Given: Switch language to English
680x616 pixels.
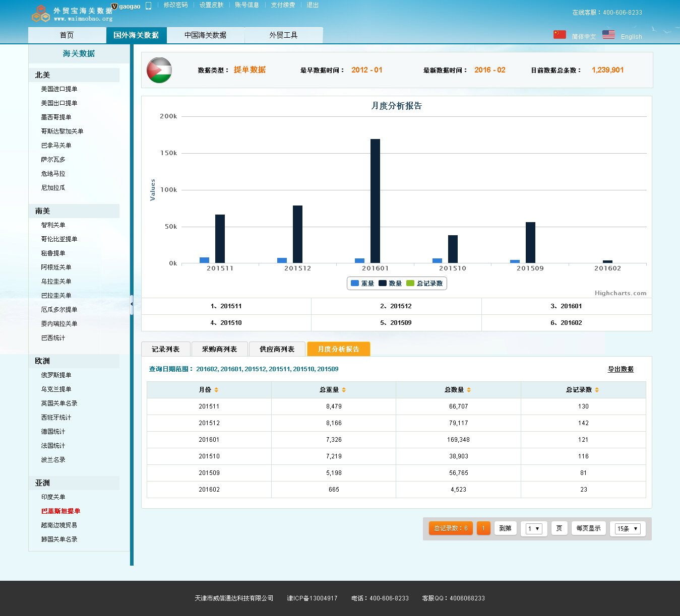Looking at the screenshot, I should pyautogui.click(x=632, y=37).
